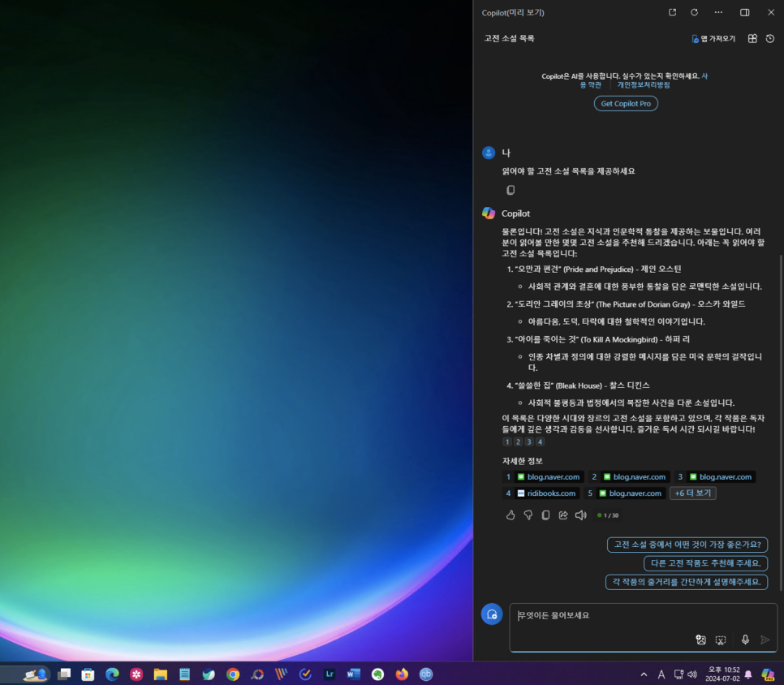Click the Get Copilot Pro button
The height and width of the screenshot is (685, 784).
coord(626,104)
